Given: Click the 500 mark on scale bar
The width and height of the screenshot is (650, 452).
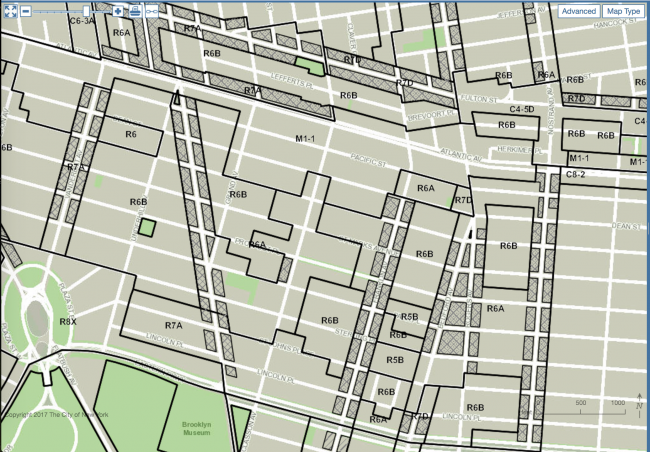Looking at the screenshot, I should [x=581, y=403].
